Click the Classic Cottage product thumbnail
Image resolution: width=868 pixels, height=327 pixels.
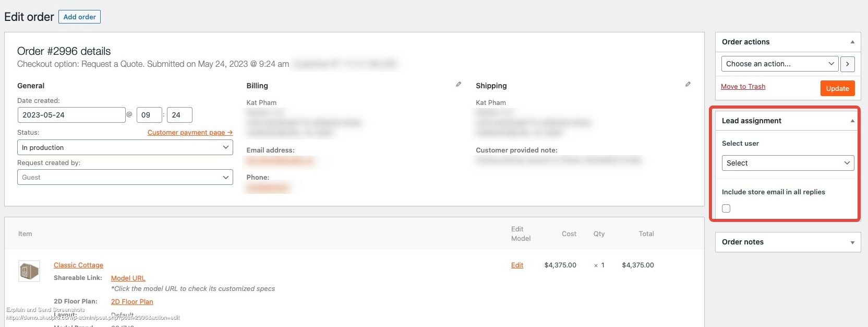point(29,271)
